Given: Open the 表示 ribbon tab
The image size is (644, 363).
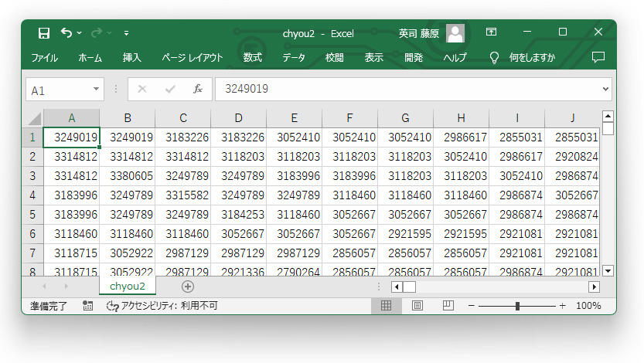Looking at the screenshot, I should [x=373, y=57].
